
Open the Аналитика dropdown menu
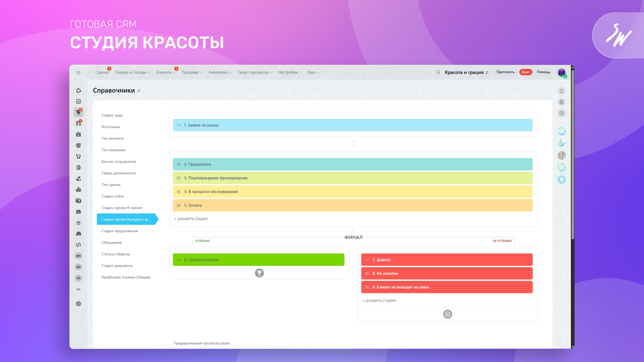coord(220,72)
